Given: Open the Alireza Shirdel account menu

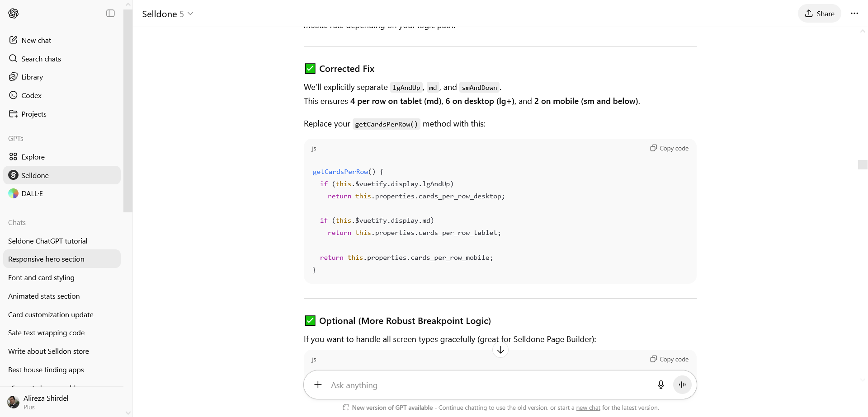Looking at the screenshot, I should pyautogui.click(x=62, y=402).
